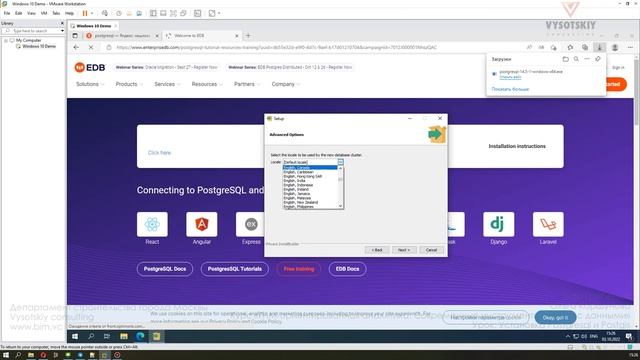Switch to the postgresql search browser tab
This screenshot has width=640, height=360.
point(122,36)
